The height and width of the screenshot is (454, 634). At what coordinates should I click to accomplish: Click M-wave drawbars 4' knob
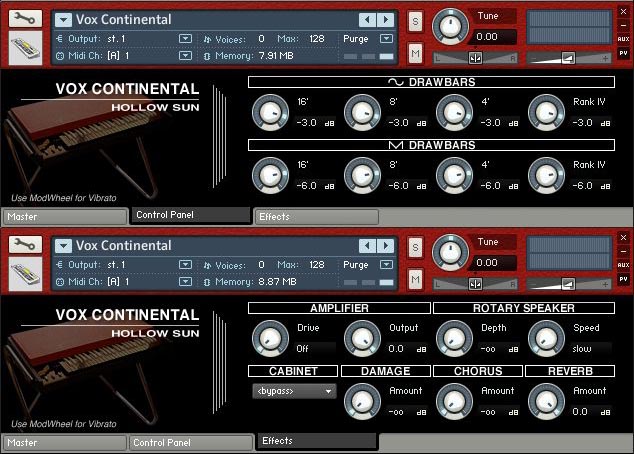(454, 176)
